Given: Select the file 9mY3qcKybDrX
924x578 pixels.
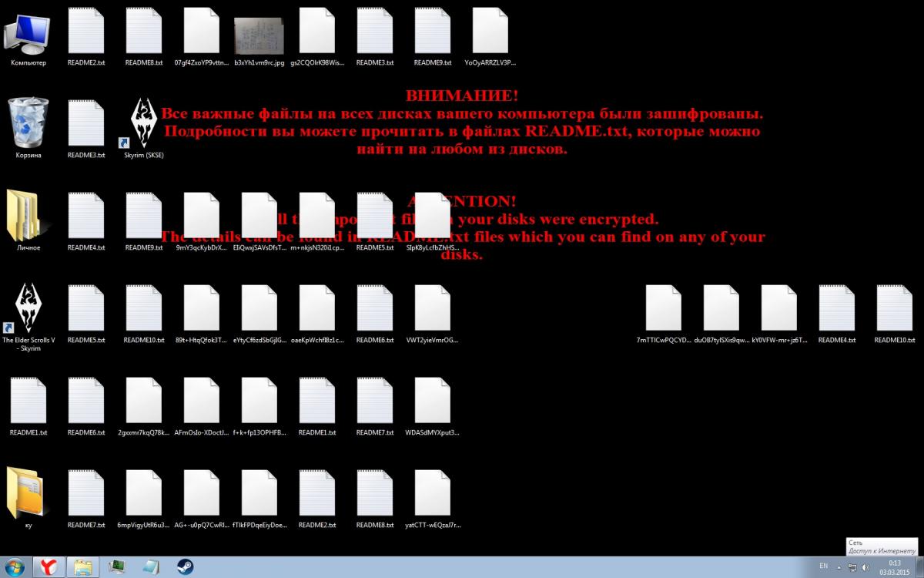Looking at the screenshot, I should pos(201,221).
